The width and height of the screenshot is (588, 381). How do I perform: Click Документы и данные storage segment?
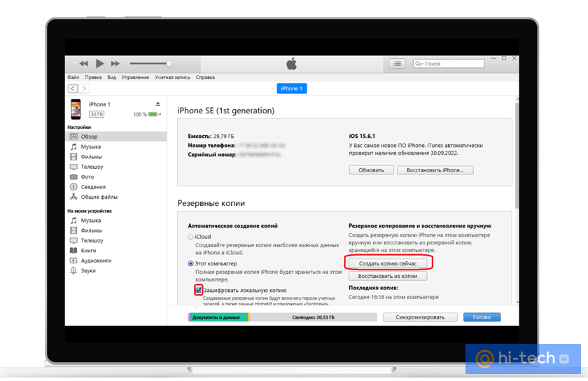coord(218,317)
